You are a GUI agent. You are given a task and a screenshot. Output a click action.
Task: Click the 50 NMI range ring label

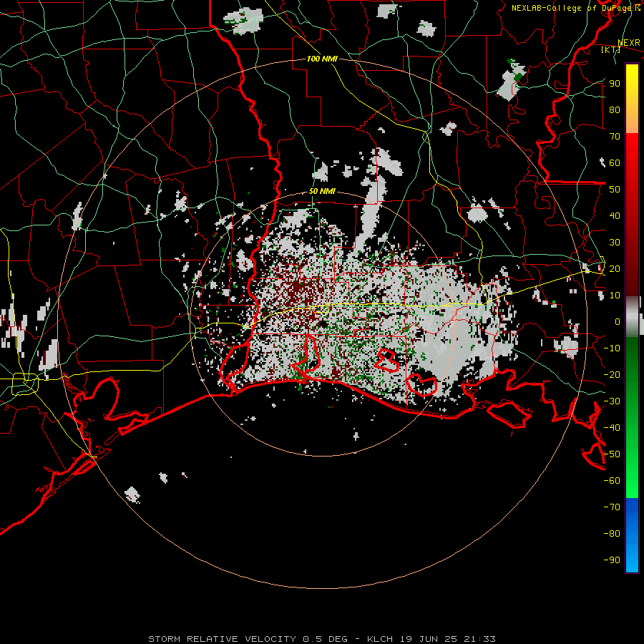tap(322, 191)
